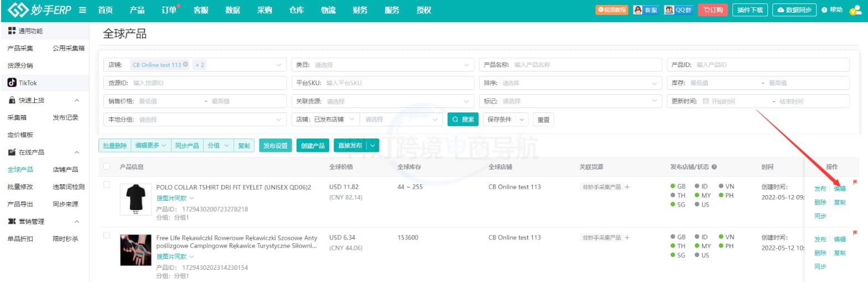The width and height of the screenshot is (868, 282).
Task: Open the 视频教程 video tutorial button
Action: click(x=612, y=10)
